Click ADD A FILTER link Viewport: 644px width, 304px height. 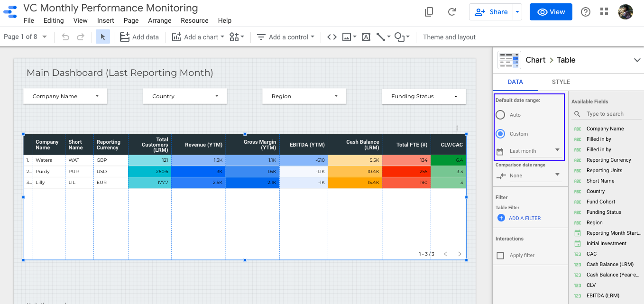tap(519, 218)
